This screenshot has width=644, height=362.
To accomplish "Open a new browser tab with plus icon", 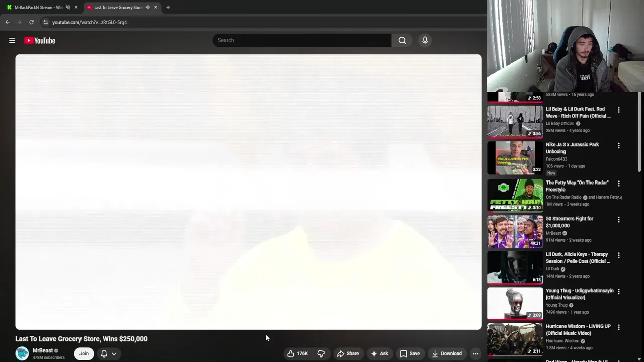I will click(168, 7).
